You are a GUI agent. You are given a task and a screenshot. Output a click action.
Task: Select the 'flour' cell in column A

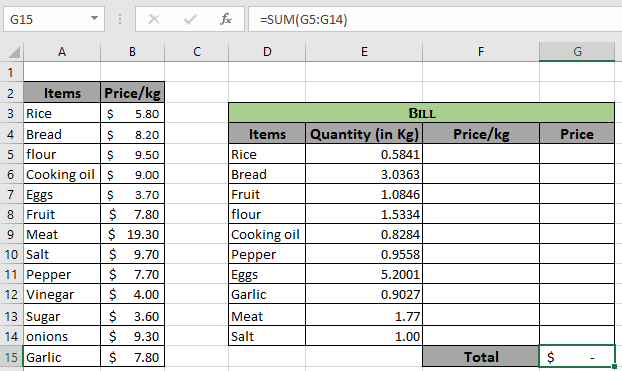62,154
